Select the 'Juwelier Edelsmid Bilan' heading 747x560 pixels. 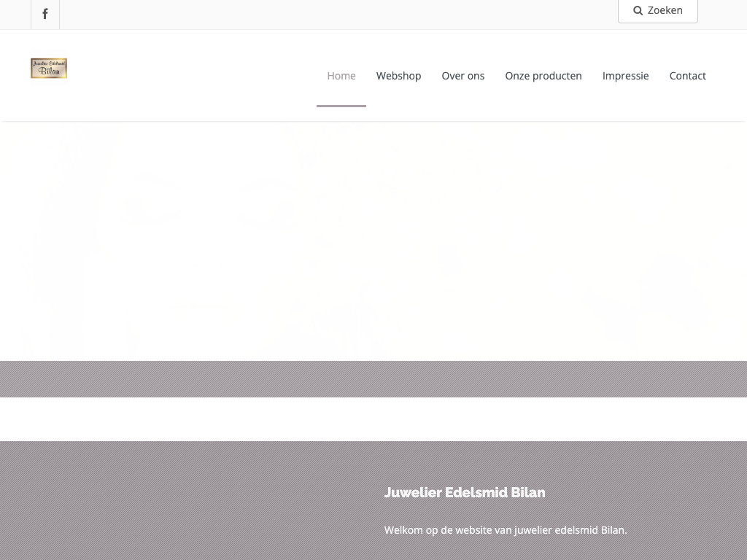pos(465,493)
